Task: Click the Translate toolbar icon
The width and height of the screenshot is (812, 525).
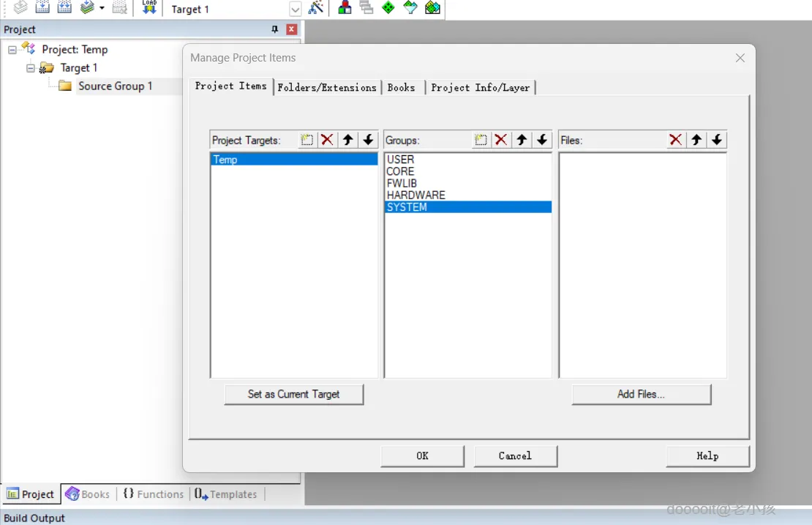Action: coord(20,7)
